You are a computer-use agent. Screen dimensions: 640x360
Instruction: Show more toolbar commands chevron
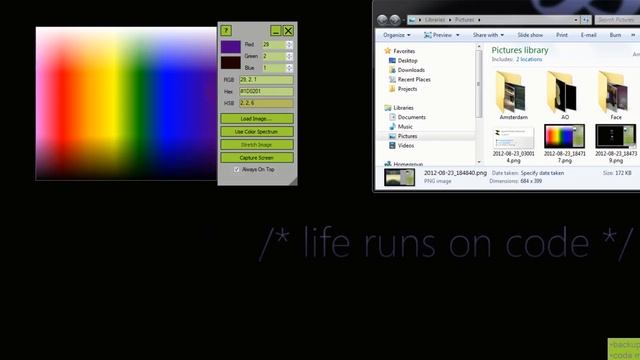(633, 35)
